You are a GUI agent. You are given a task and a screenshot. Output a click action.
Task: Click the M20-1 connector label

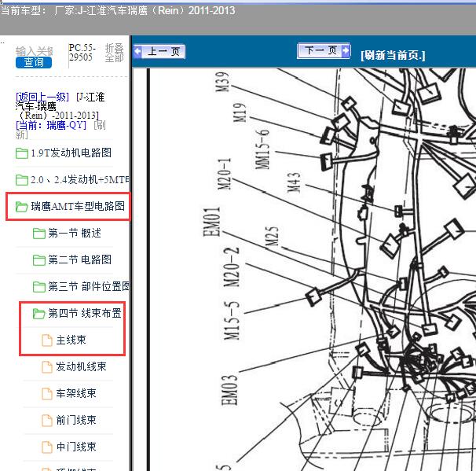pos(225,174)
